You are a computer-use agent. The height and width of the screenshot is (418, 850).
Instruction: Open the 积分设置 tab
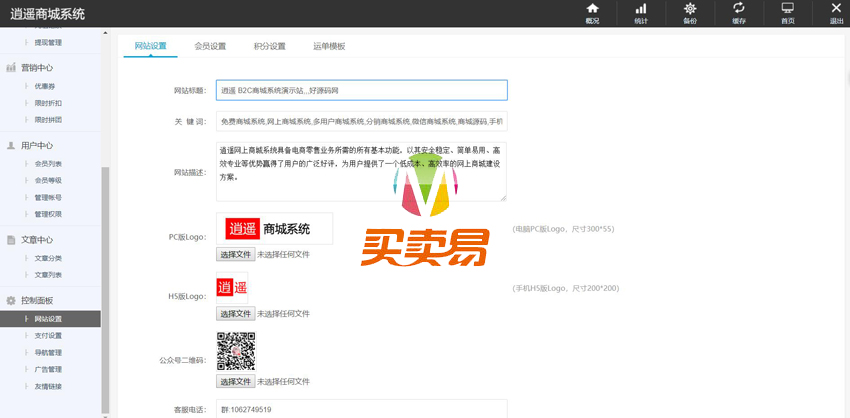[x=269, y=46]
